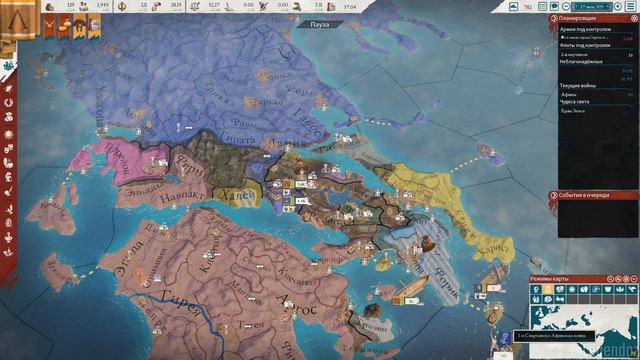Viewport: 640px width, 360px height.
Task: Click the date display to toggle pause
Action: click(x=591, y=7)
